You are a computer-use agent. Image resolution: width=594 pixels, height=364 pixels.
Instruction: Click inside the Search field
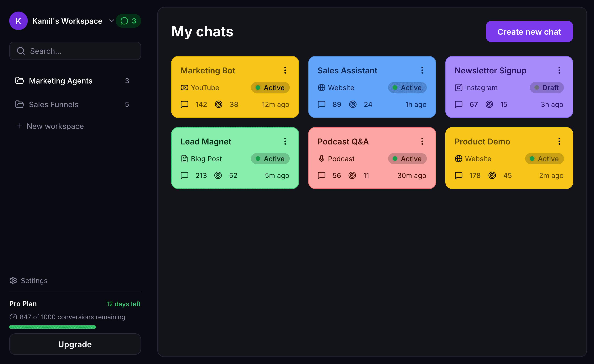75,51
